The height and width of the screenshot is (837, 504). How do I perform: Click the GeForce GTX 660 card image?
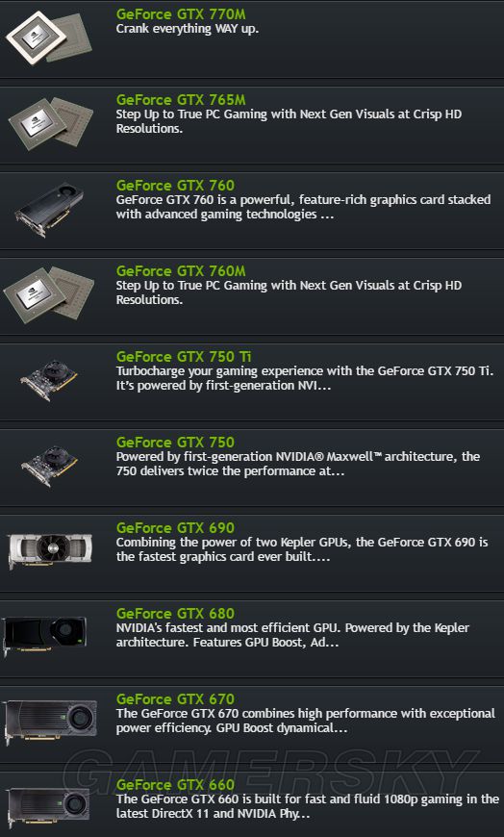(48, 807)
